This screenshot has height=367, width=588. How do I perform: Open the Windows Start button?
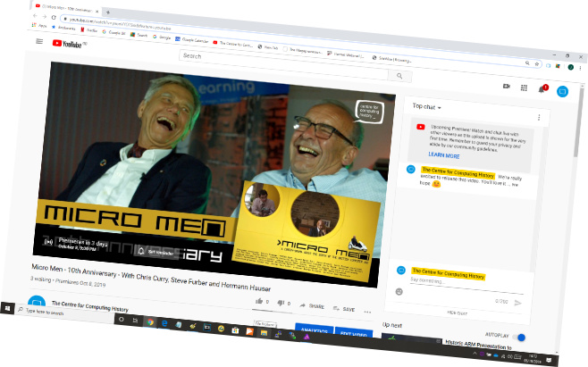[x=7, y=308]
